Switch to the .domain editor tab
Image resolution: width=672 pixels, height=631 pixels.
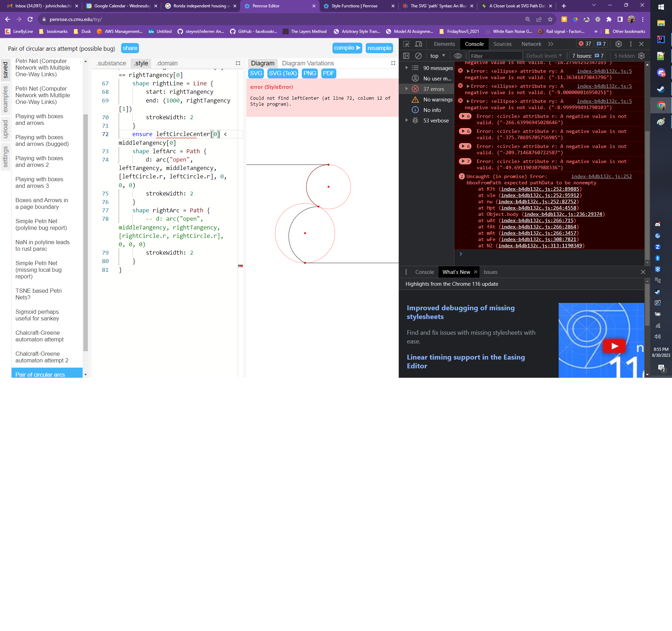[167, 63]
